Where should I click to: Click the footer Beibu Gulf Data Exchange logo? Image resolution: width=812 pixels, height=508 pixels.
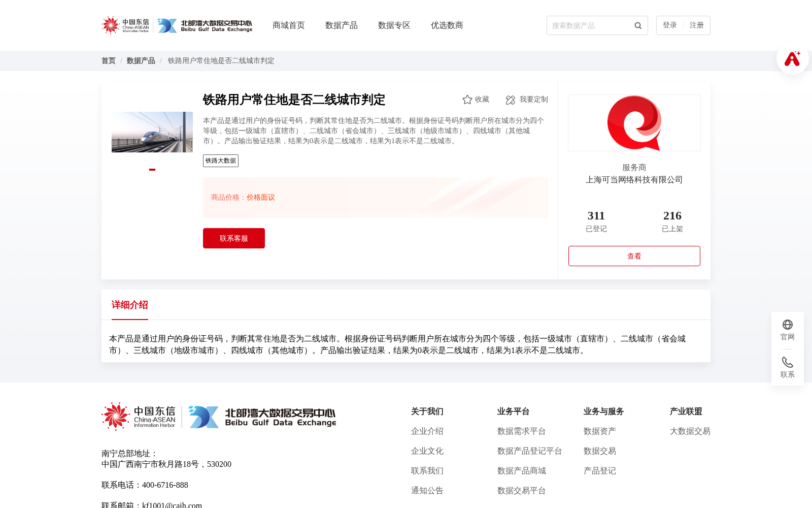pyautogui.click(x=262, y=417)
